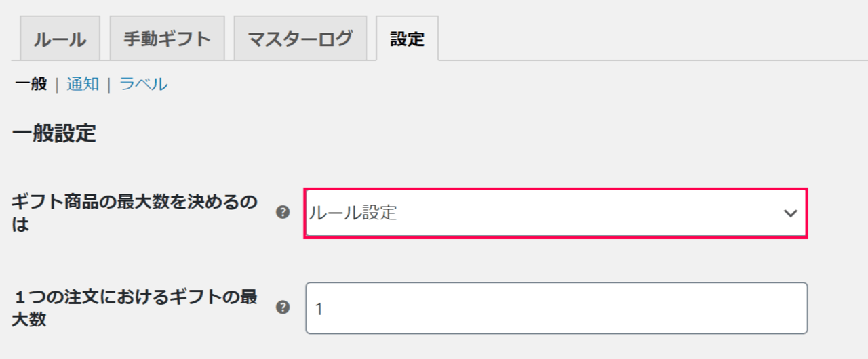Select the 一般 sub-section link
The width and height of the screenshot is (868, 359).
pos(31,84)
